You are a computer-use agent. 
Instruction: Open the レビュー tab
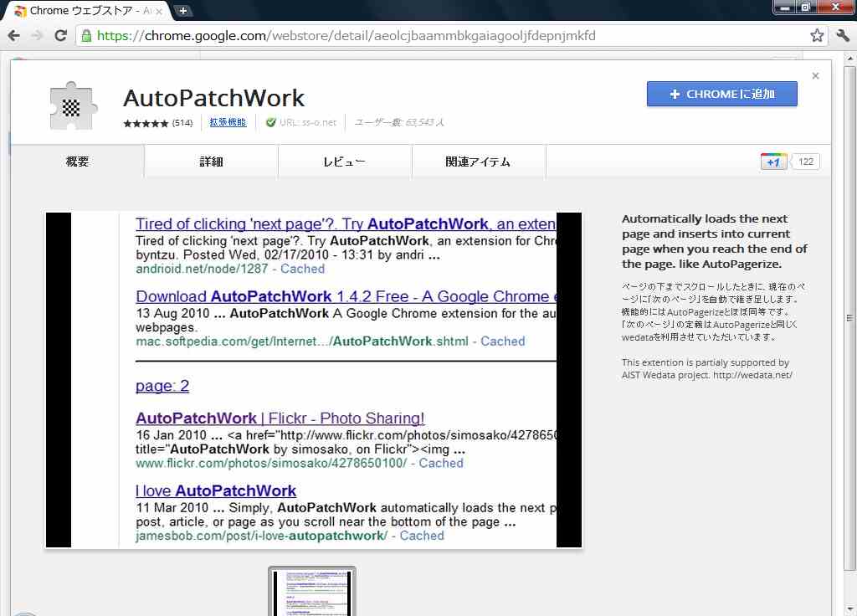tap(344, 162)
